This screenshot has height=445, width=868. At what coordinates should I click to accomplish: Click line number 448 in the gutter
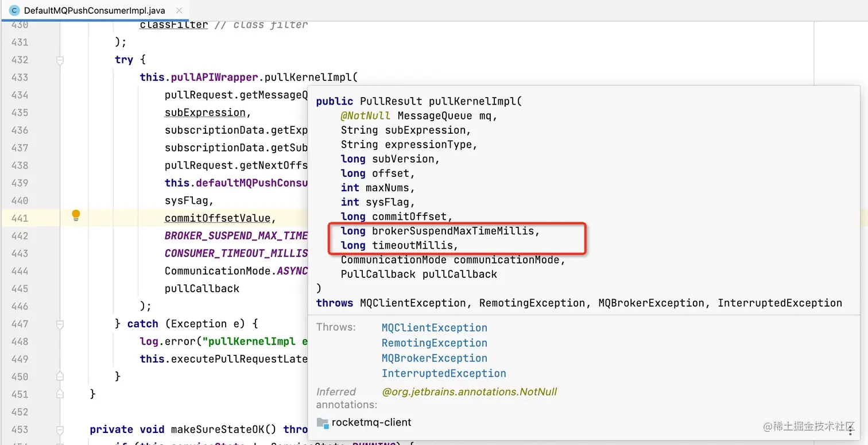click(x=20, y=342)
